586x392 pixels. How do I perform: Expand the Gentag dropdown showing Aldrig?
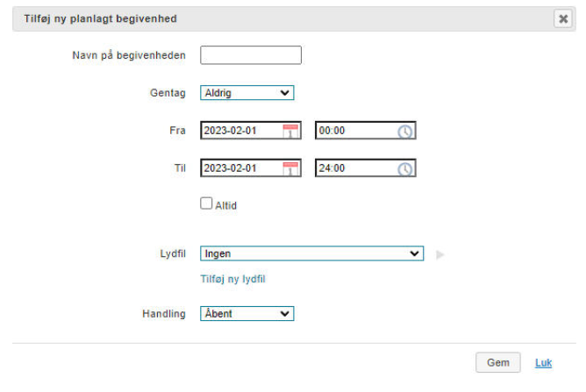pyautogui.click(x=247, y=93)
